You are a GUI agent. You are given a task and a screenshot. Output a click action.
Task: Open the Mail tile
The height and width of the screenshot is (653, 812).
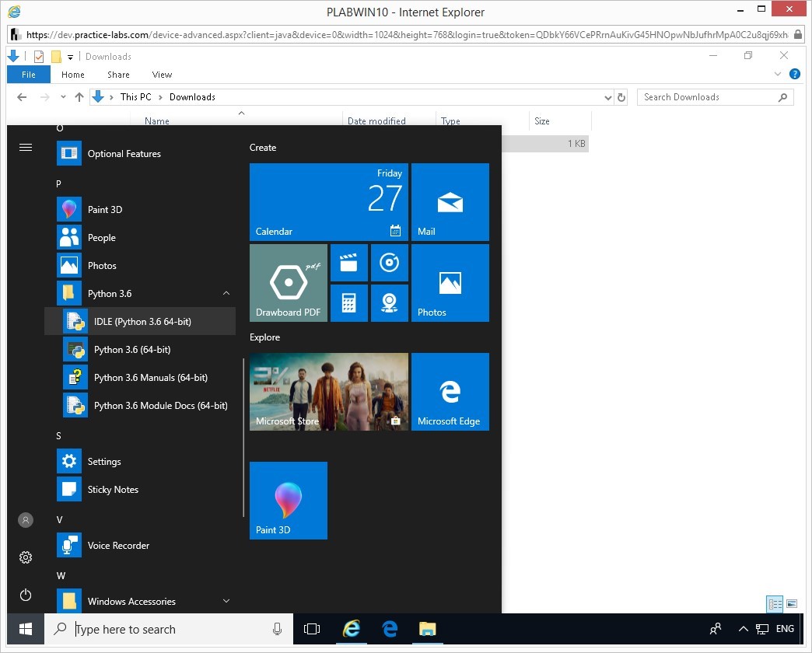[450, 202]
